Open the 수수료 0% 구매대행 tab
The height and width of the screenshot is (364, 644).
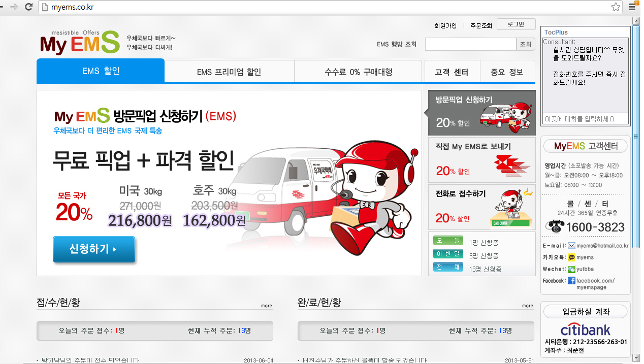tap(359, 72)
